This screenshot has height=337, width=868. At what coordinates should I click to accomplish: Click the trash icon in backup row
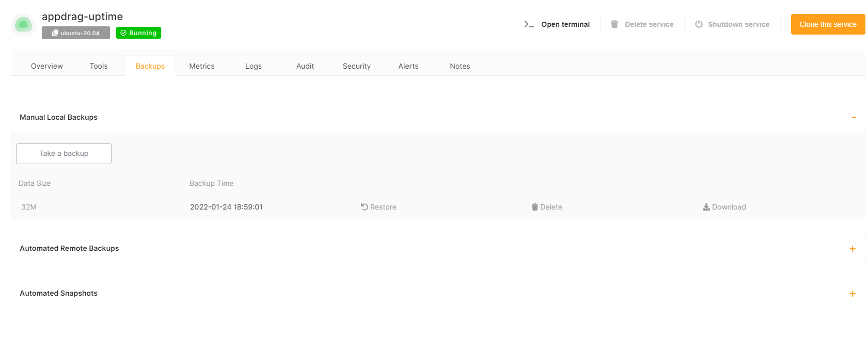(534, 207)
